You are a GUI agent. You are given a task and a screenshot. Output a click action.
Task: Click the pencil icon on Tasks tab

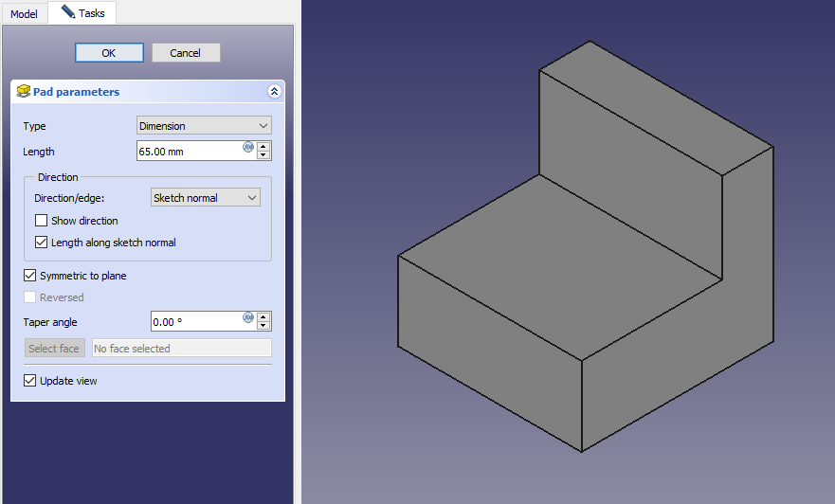pos(67,12)
